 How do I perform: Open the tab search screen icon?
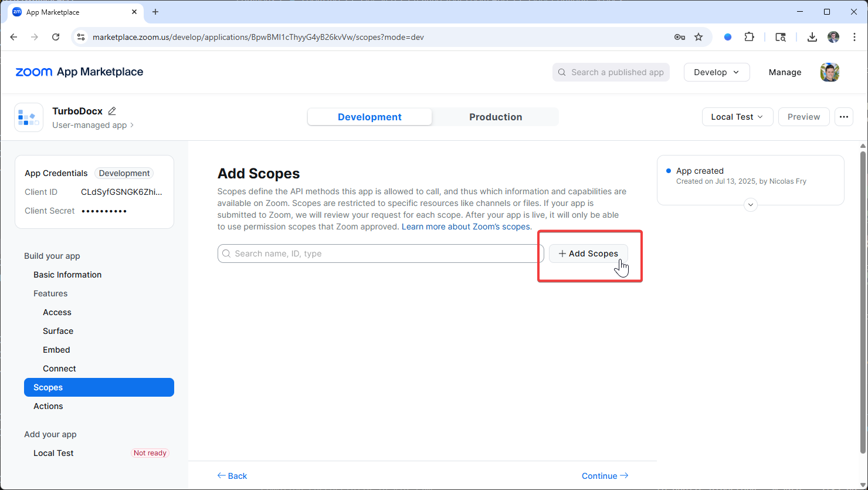click(x=781, y=37)
